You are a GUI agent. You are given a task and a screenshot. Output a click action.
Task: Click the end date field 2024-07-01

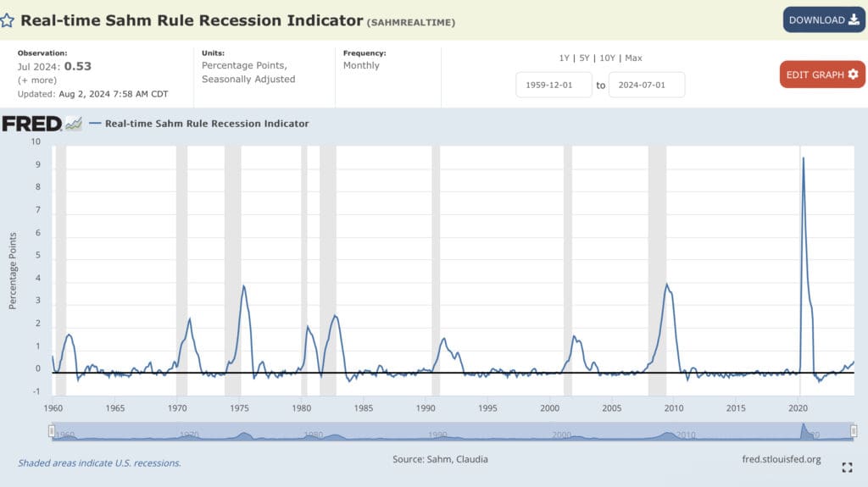coord(647,85)
